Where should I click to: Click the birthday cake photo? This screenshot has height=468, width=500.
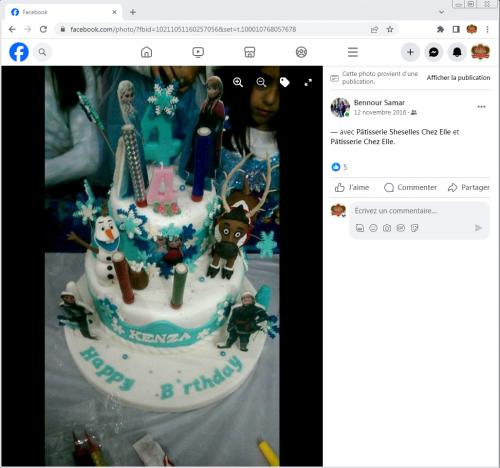[x=162, y=266]
